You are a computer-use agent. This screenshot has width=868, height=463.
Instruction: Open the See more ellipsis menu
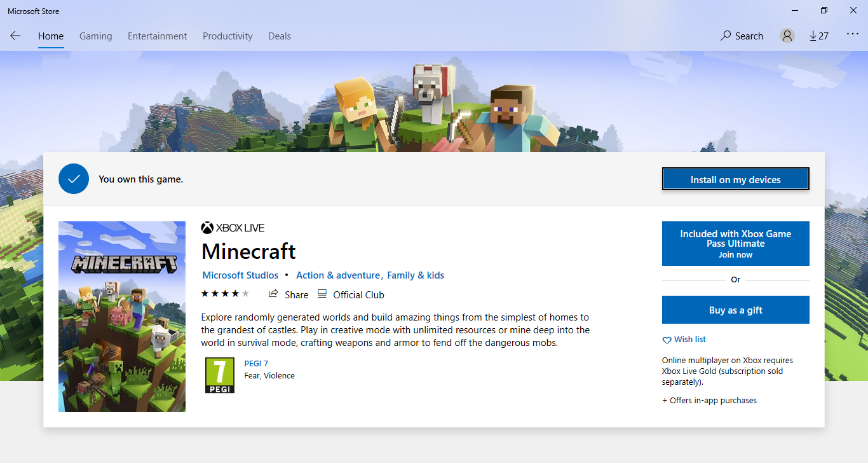853,35
